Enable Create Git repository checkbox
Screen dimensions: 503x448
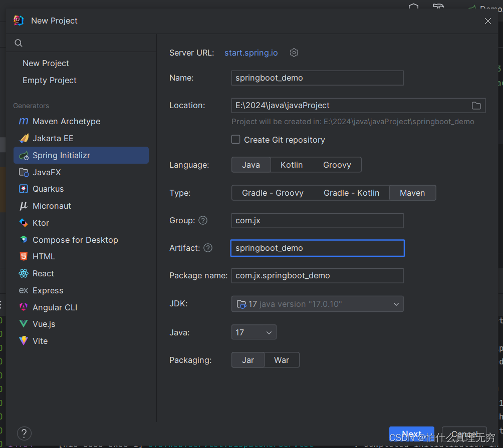[236, 139]
